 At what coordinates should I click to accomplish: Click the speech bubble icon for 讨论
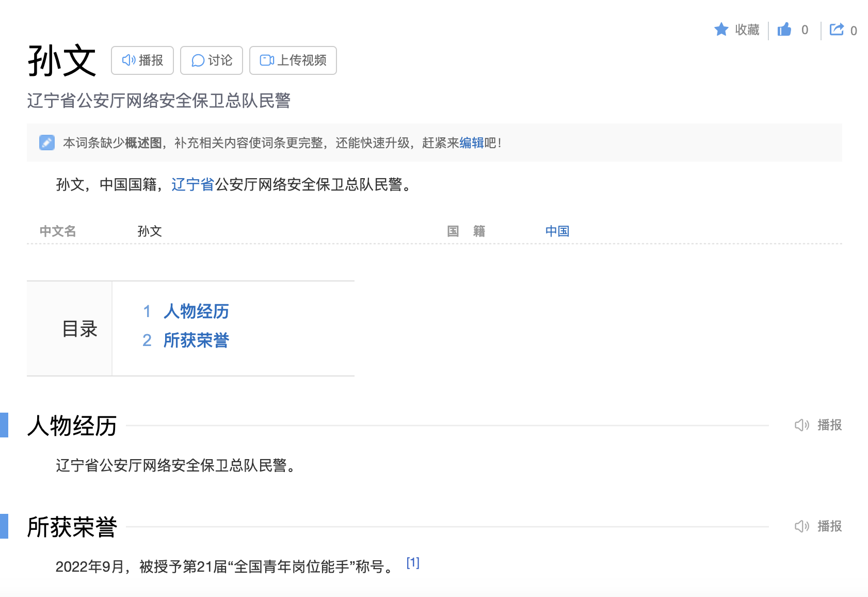pos(198,60)
